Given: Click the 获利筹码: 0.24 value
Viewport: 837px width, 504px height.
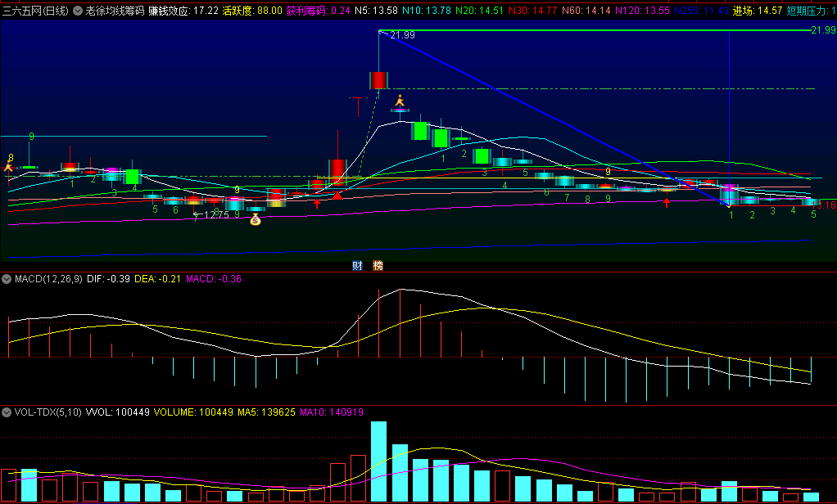Looking at the screenshot, I should pyautogui.click(x=318, y=11).
